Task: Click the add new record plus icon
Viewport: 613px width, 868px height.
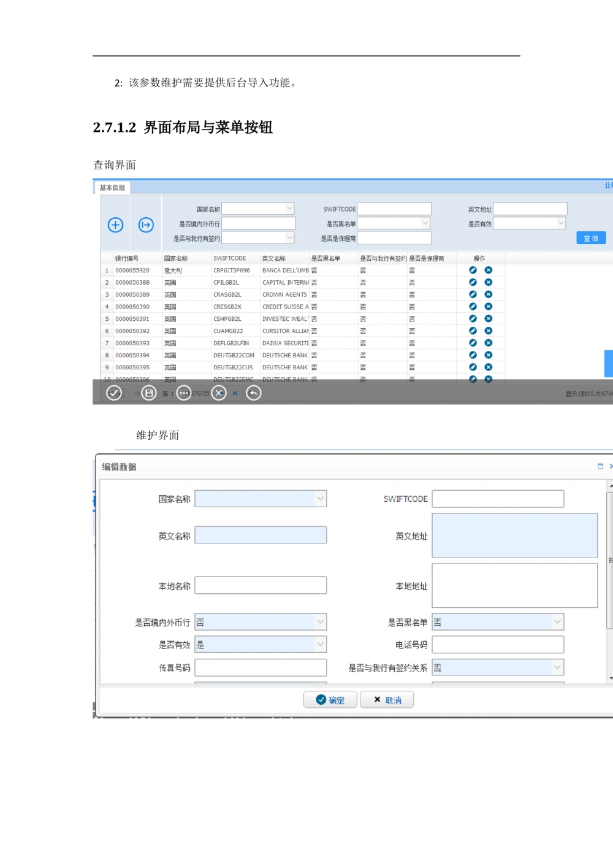Action: (115, 225)
